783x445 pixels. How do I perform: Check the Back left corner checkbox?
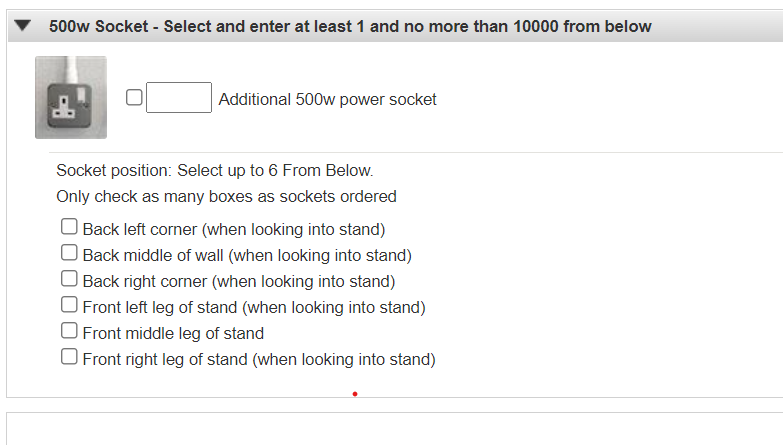point(69,227)
